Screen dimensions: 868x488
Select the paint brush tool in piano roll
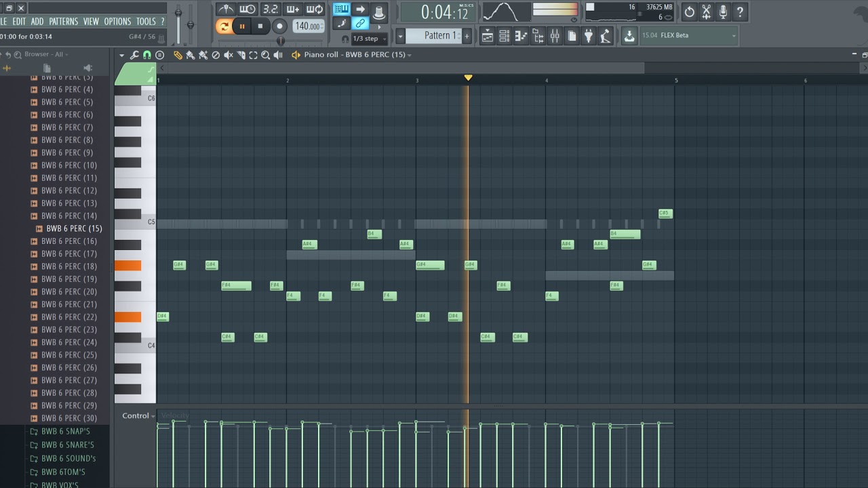191,55
